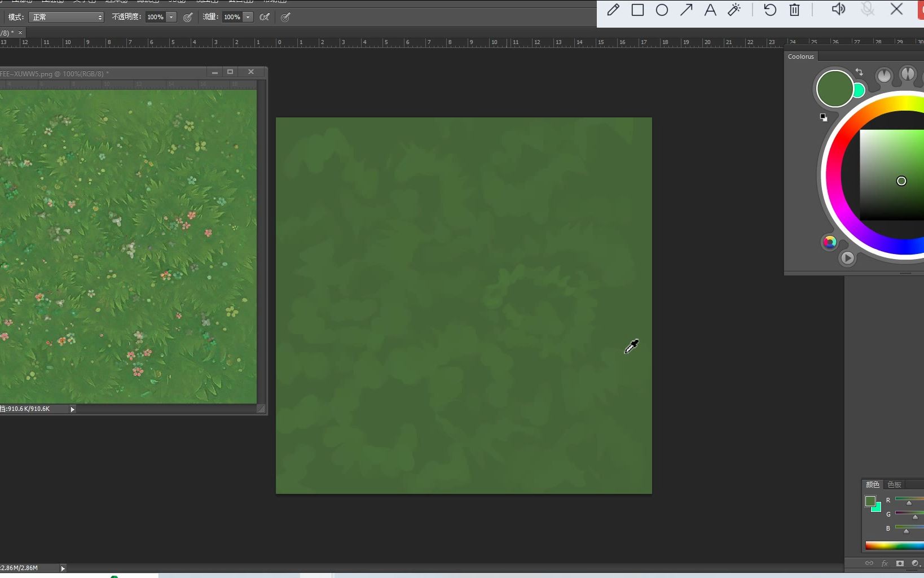Click the Coolorus cyan background color circle
Viewport: 924px width, 578px height.
pos(860,90)
